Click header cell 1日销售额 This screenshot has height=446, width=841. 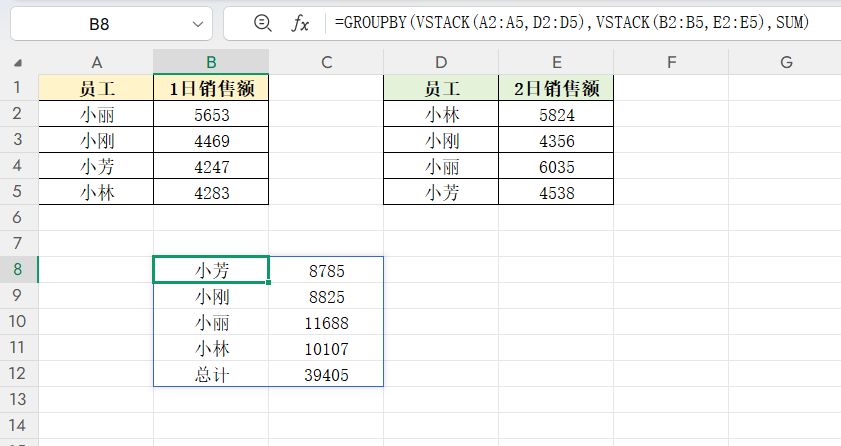tap(211, 88)
